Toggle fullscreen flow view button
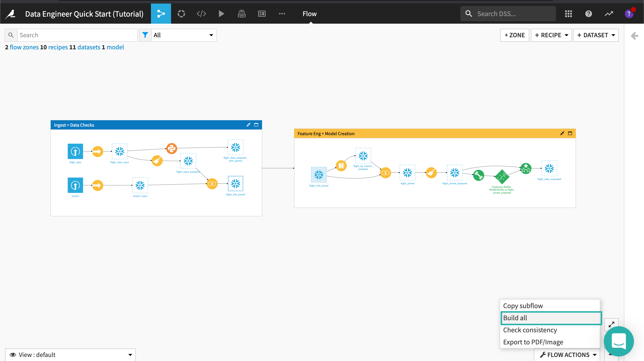Viewport: 644px width, 361px height. pos(611,324)
